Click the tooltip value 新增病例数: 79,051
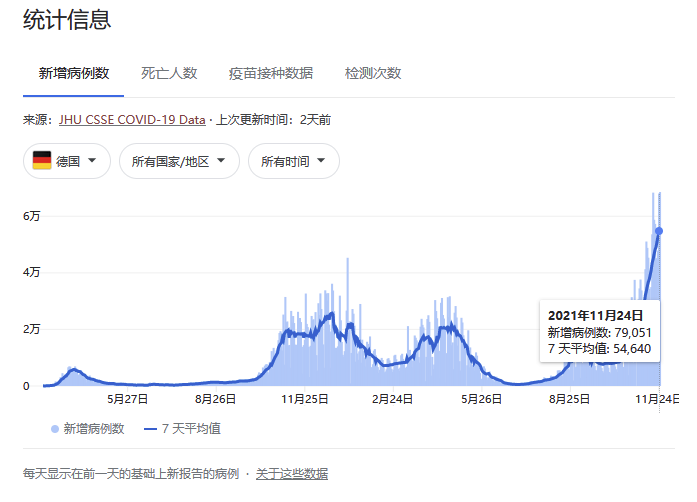697x502 pixels. point(599,333)
